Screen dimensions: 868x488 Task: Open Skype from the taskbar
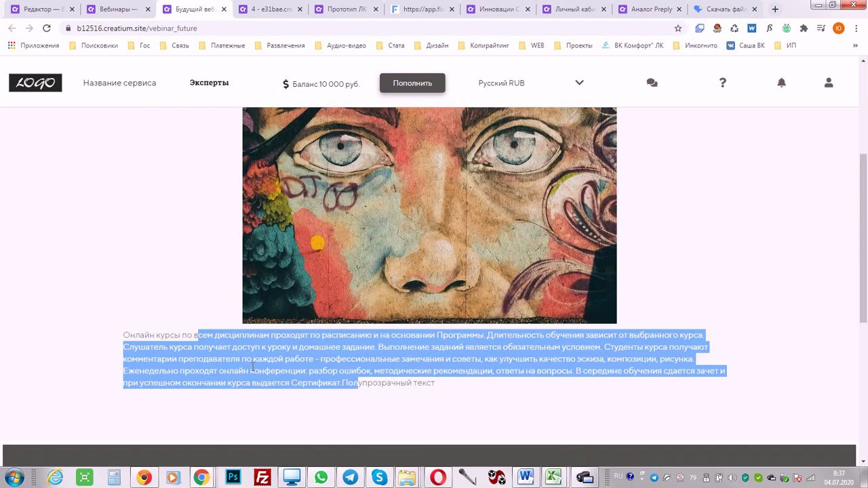[x=379, y=477]
